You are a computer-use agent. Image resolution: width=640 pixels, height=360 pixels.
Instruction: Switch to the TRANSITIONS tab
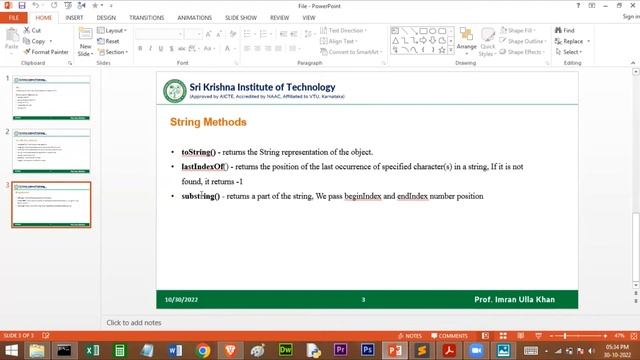pos(147,18)
